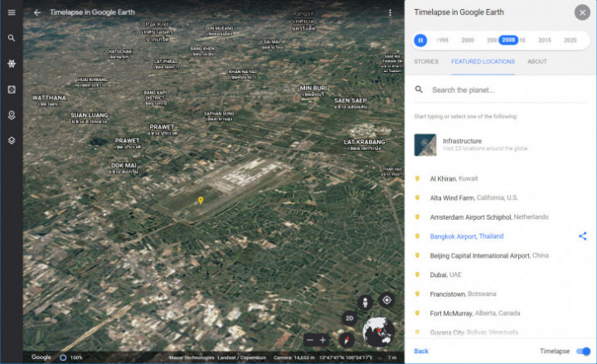Click the fly to my location icon
The width and height of the screenshot is (597, 364).
coord(386,300)
